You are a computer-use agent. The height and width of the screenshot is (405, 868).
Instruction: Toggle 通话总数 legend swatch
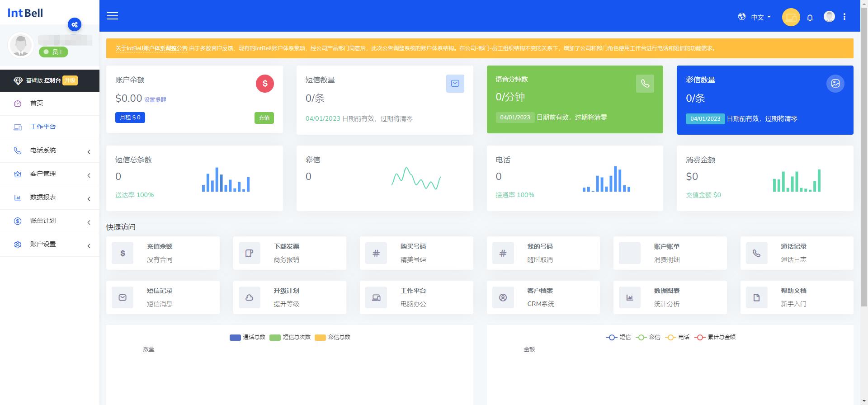tap(235, 337)
